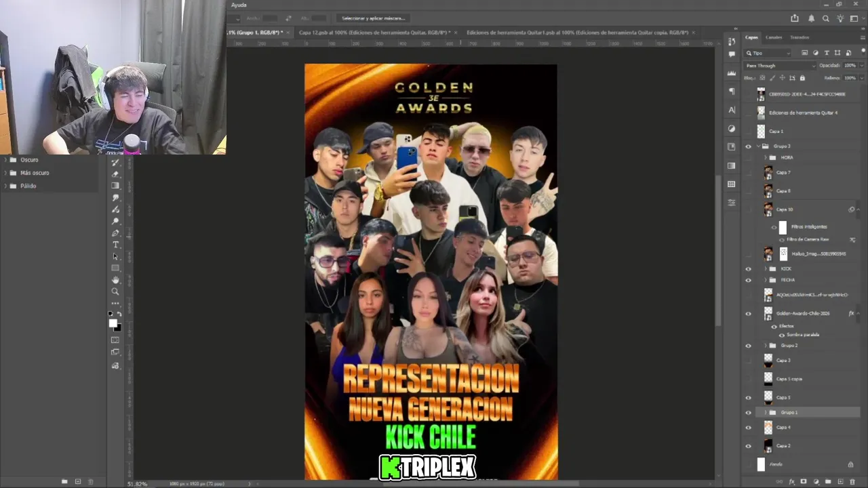The height and width of the screenshot is (488, 868).
Task: Collapse the Grupo 3 group
Action: (x=759, y=146)
